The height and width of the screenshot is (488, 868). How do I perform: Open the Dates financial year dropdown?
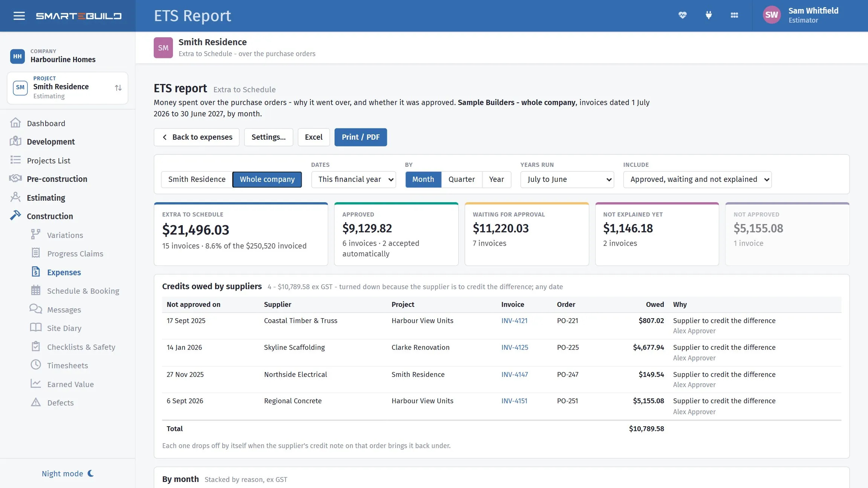353,180
